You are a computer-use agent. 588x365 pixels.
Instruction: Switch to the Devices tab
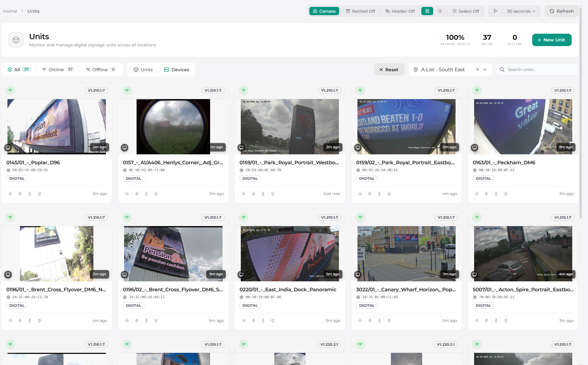pyautogui.click(x=176, y=70)
